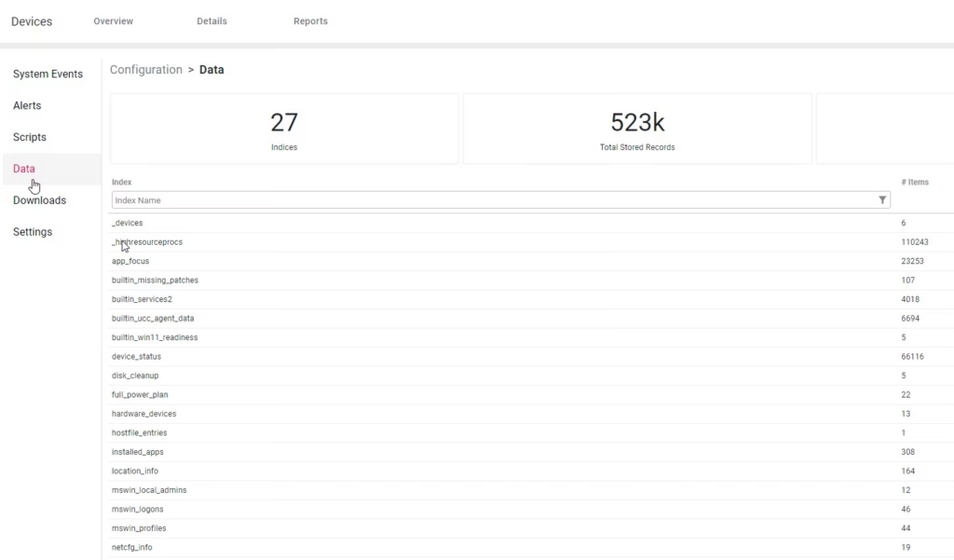
Task: Click the Total Stored Records card
Action: (x=637, y=129)
